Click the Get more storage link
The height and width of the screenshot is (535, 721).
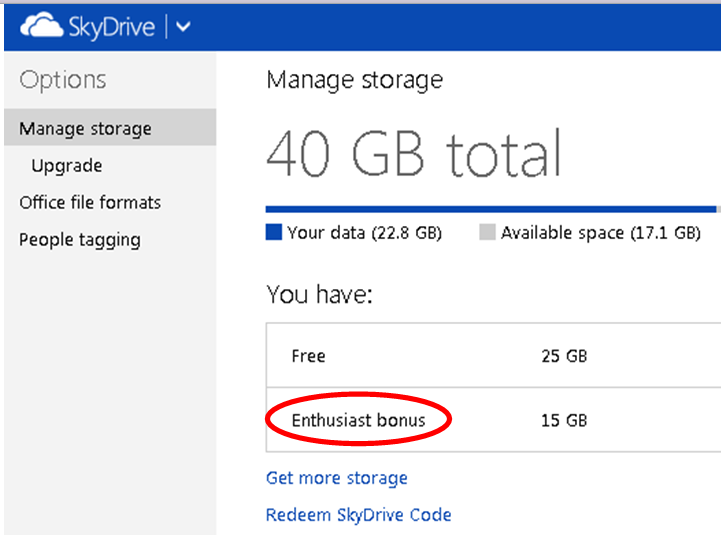point(336,478)
